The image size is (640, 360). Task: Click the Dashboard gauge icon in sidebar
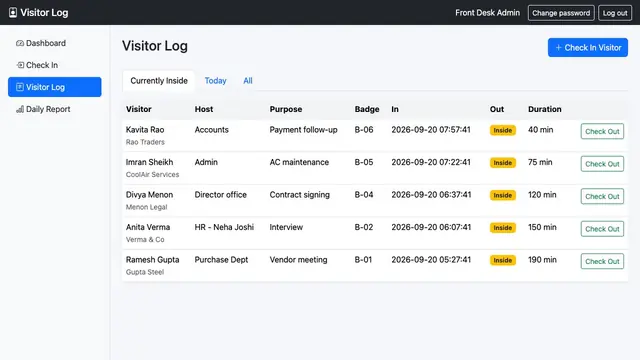coord(20,43)
